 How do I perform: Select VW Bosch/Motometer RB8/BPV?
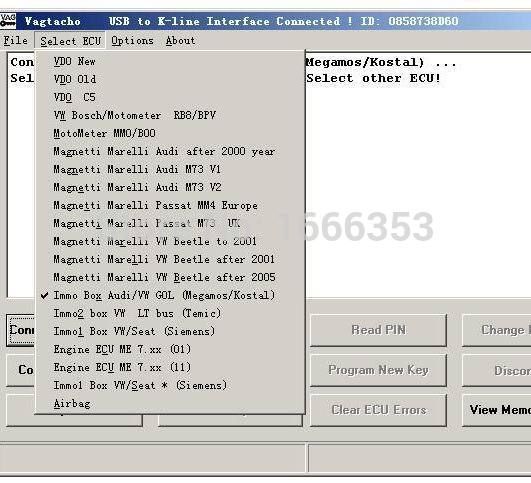click(170, 115)
